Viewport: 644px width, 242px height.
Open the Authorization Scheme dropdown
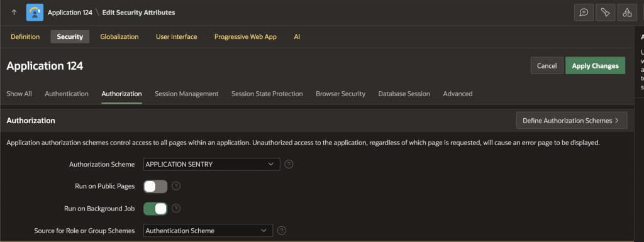(211, 164)
